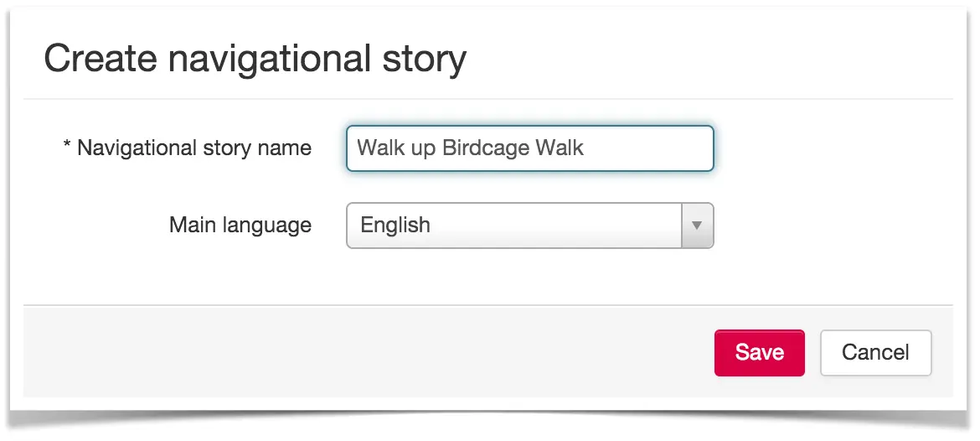Cancel the navigational story dialog

875,353
